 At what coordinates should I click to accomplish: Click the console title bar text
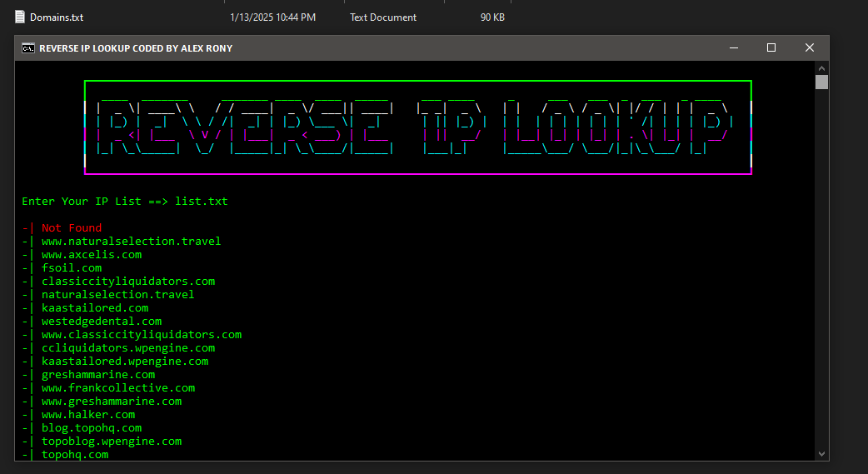coord(136,48)
